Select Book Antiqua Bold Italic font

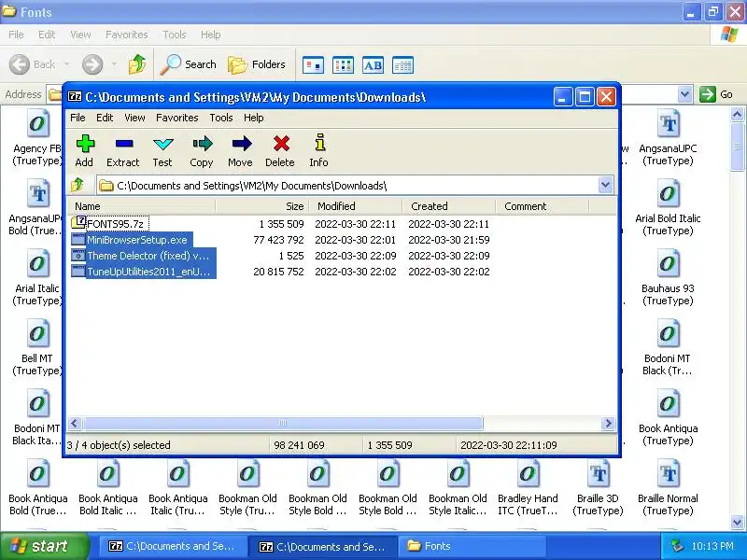108,487
